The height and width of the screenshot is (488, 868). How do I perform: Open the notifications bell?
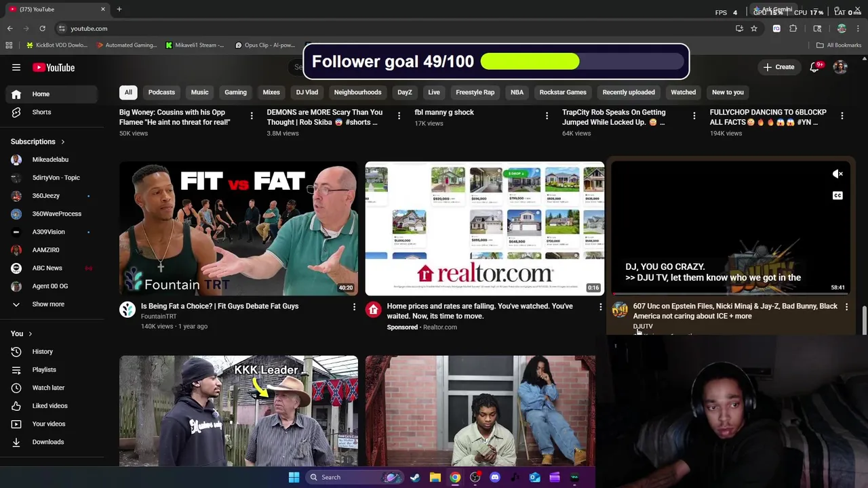(x=815, y=67)
